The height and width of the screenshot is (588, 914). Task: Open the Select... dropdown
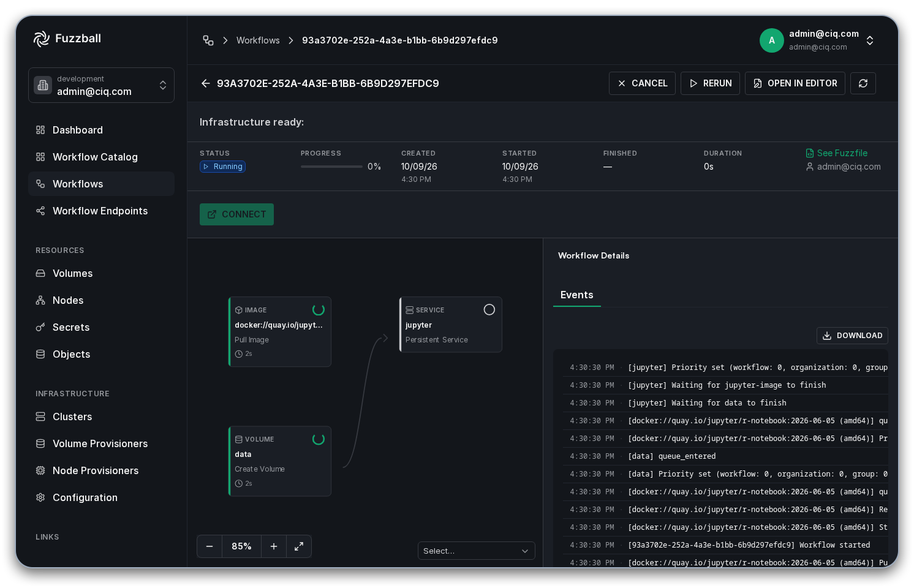point(476,551)
